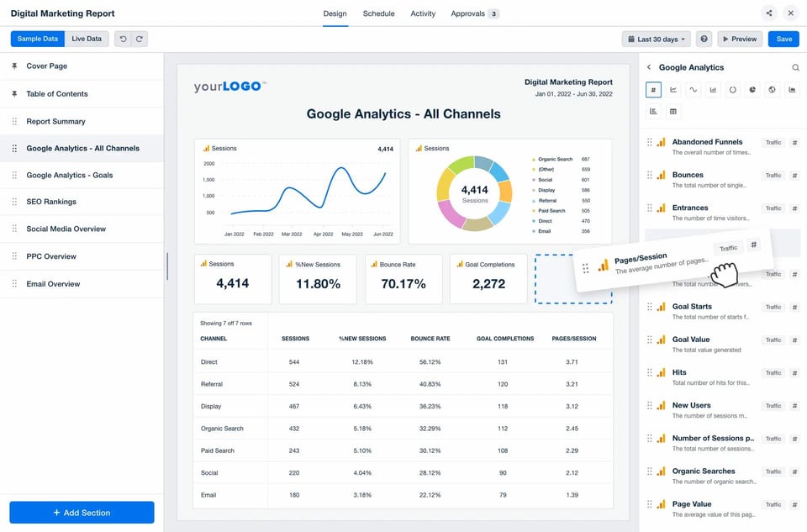Switch to the Schedule tab
Image resolution: width=807 pixels, height=532 pixels.
click(x=378, y=13)
